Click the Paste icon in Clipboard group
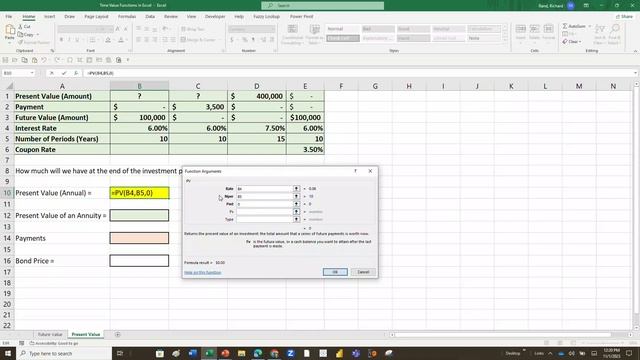 click(9, 32)
